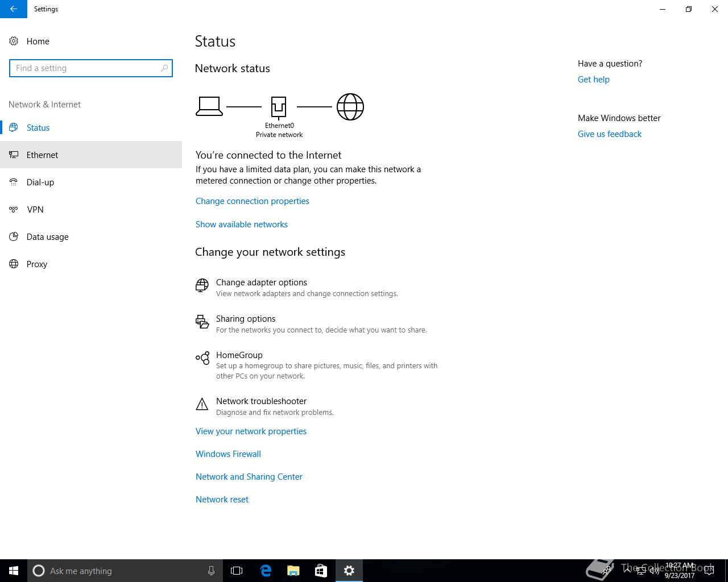Viewport: 728px width, 582px height.
Task: Click the laptop icon in network diagram
Action: (x=209, y=106)
